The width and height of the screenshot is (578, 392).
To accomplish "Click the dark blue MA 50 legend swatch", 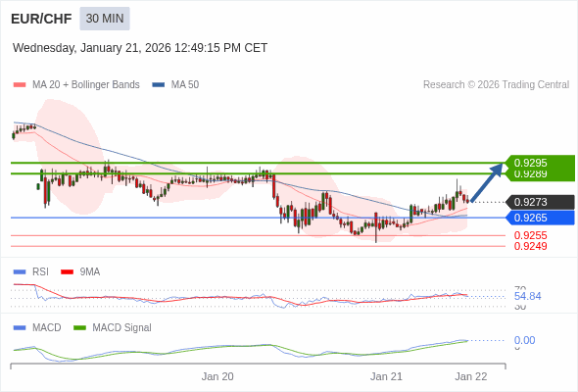I will pyautogui.click(x=159, y=85).
